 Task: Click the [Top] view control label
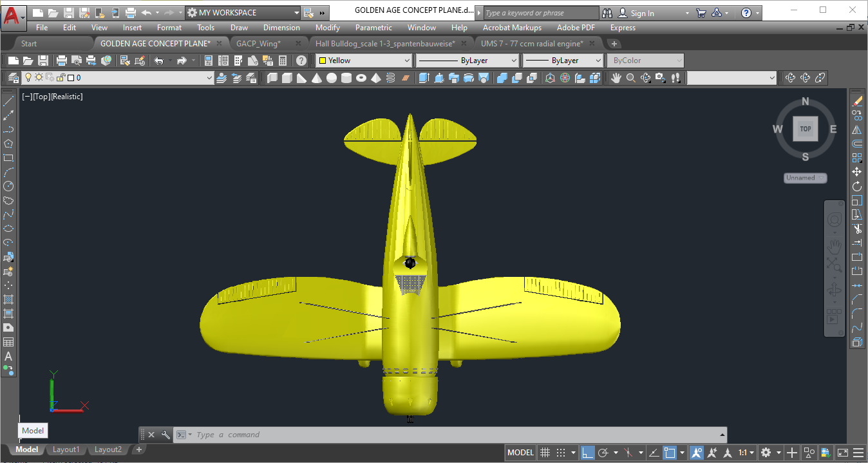(x=42, y=97)
